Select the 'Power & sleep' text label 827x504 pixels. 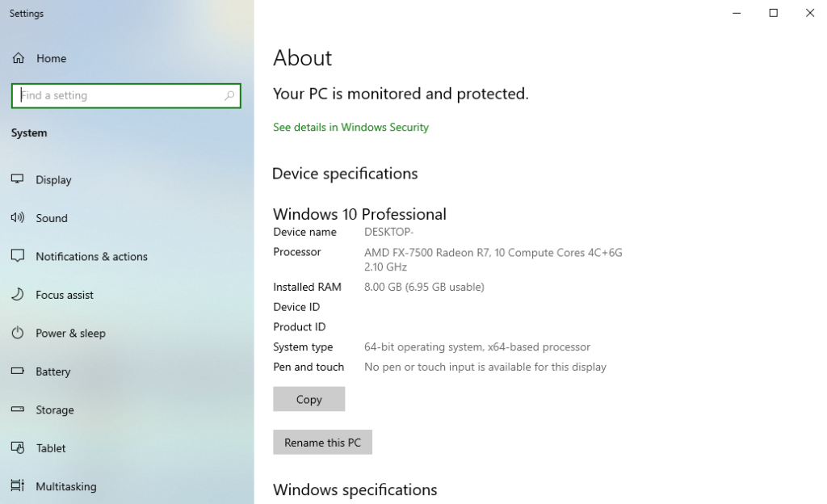[x=70, y=333]
